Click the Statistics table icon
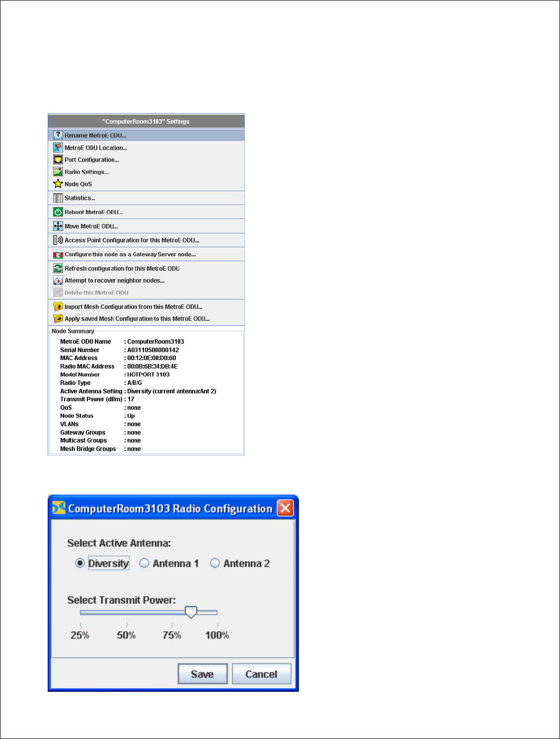The image size is (560, 739). tap(58, 198)
